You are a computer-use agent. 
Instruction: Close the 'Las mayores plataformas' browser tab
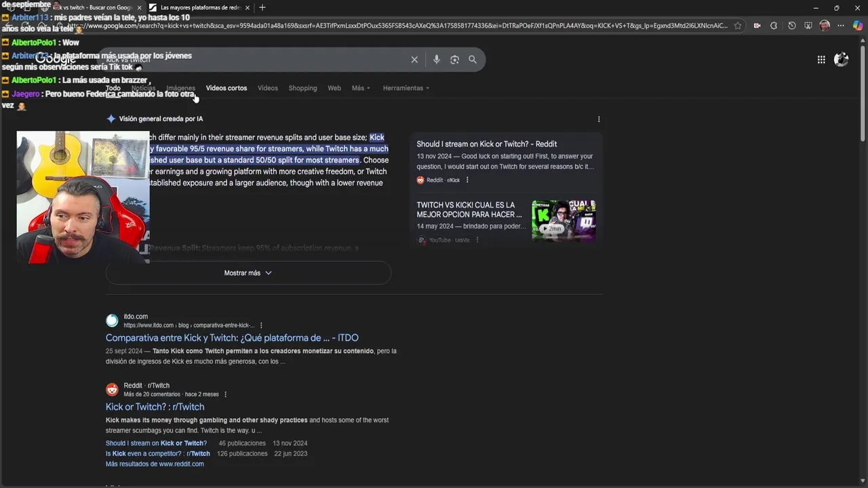[247, 7]
